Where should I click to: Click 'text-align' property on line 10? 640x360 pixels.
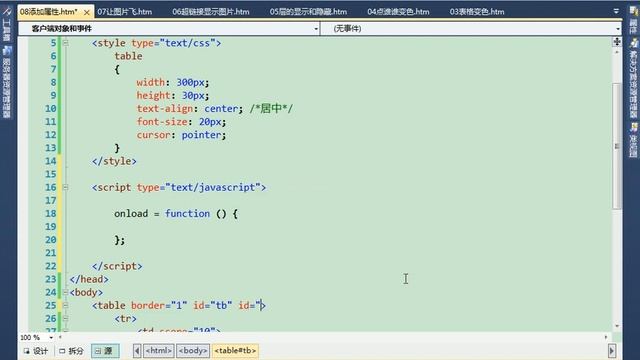[x=165, y=109]
